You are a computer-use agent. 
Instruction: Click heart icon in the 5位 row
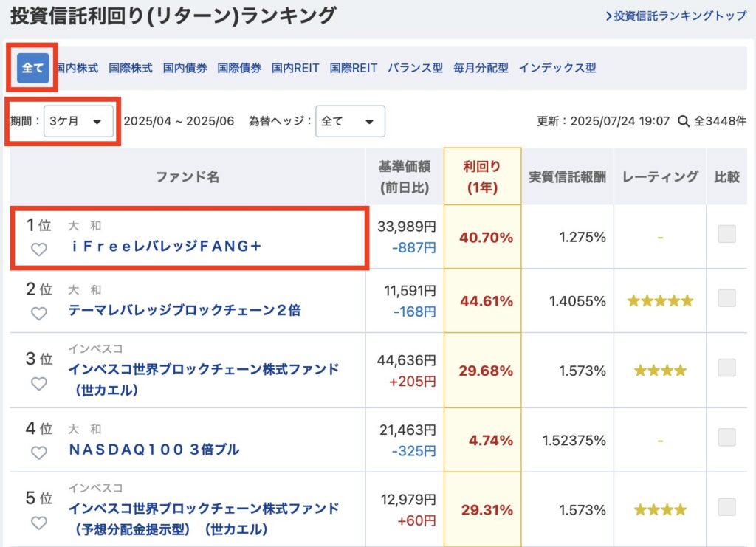[39, 523]
